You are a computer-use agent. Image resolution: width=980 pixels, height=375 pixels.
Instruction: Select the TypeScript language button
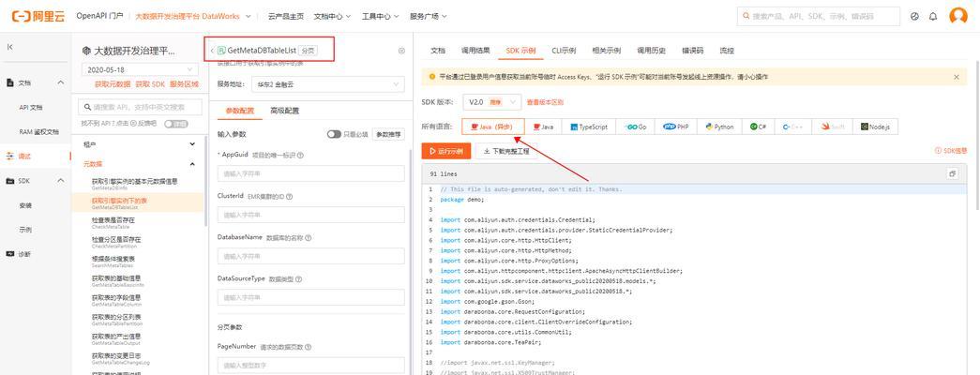tap(589, 127)
